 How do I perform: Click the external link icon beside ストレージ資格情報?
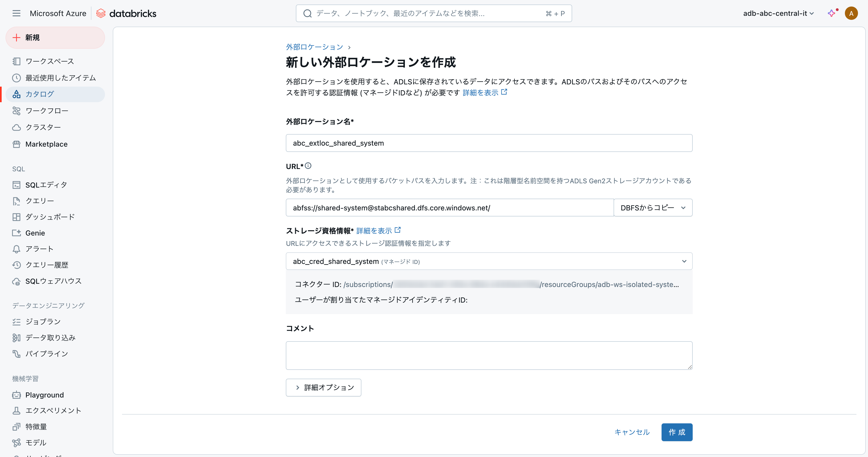[x=398, y=230]
